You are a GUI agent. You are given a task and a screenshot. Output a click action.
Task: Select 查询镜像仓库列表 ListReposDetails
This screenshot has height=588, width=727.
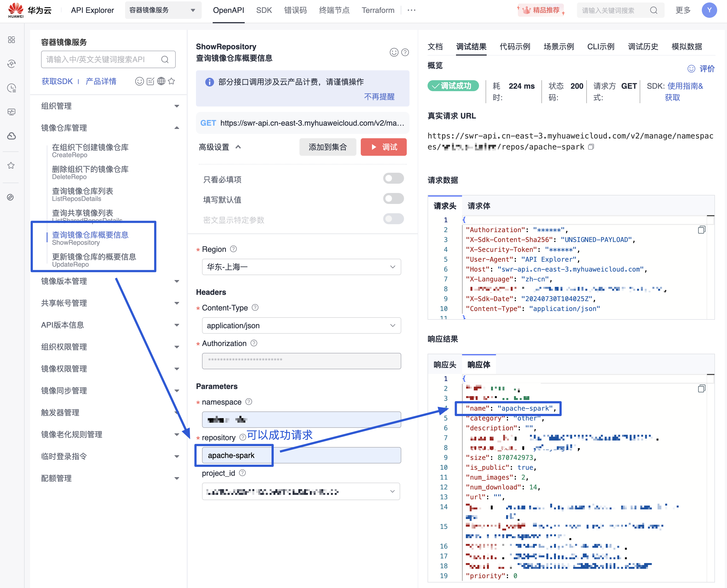82,194
